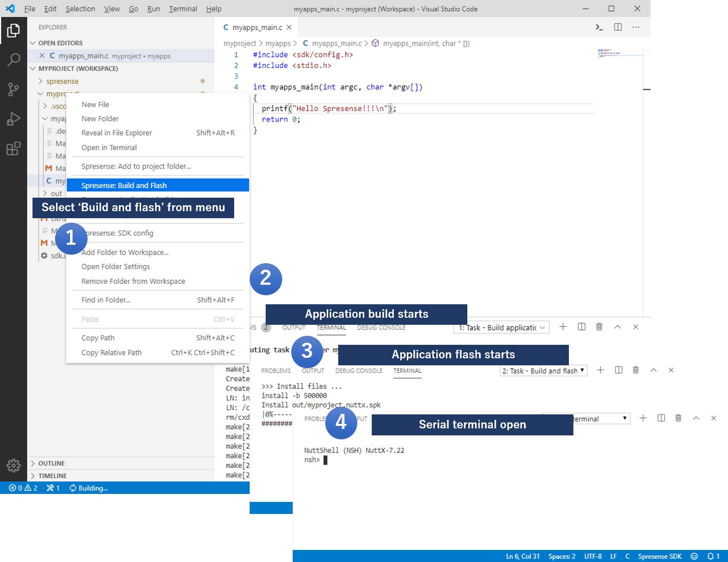Expand the Outline section

(51, 463)
